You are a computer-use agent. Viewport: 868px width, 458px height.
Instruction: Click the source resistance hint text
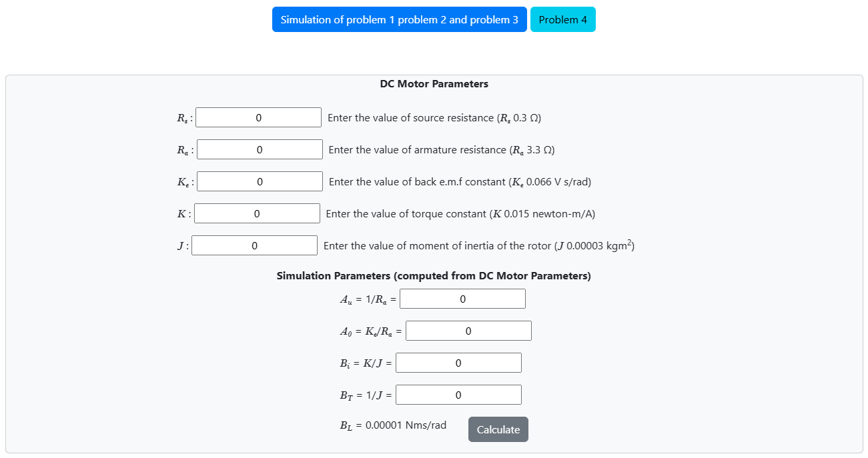[x=434, y=118]
